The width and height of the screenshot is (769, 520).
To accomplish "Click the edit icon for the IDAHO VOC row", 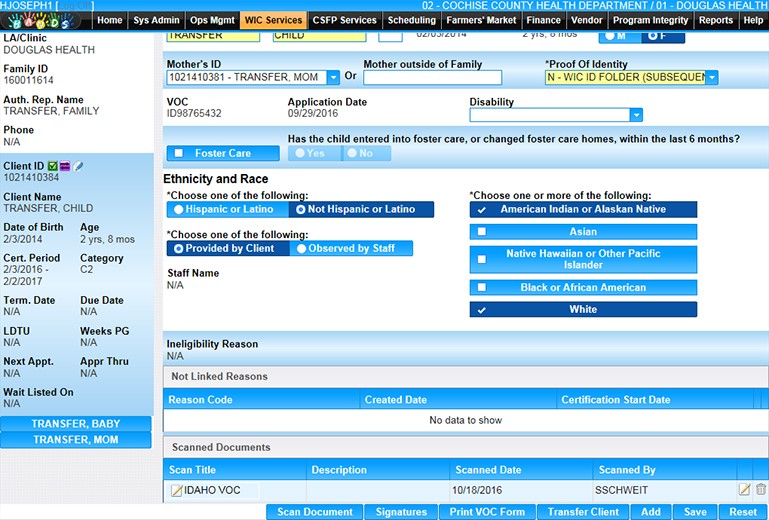I will pyautogui.click(x=744, y=490).
